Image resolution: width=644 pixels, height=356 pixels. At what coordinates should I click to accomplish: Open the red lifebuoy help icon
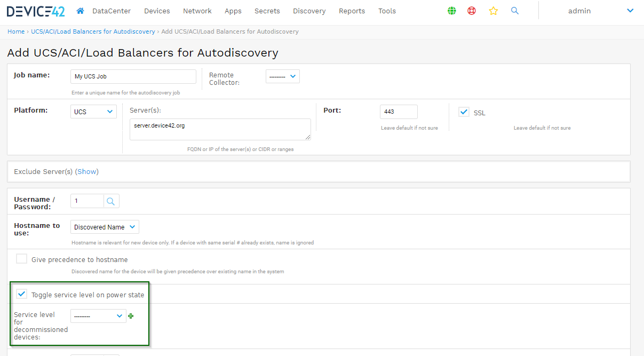[x=472, y=11]
